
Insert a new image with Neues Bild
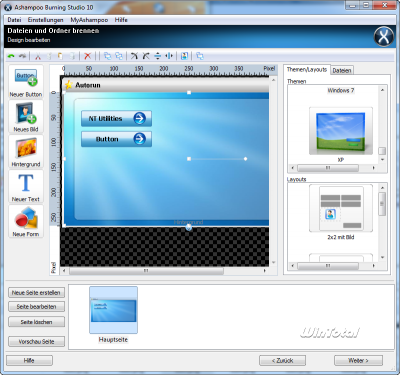point(26,117)
